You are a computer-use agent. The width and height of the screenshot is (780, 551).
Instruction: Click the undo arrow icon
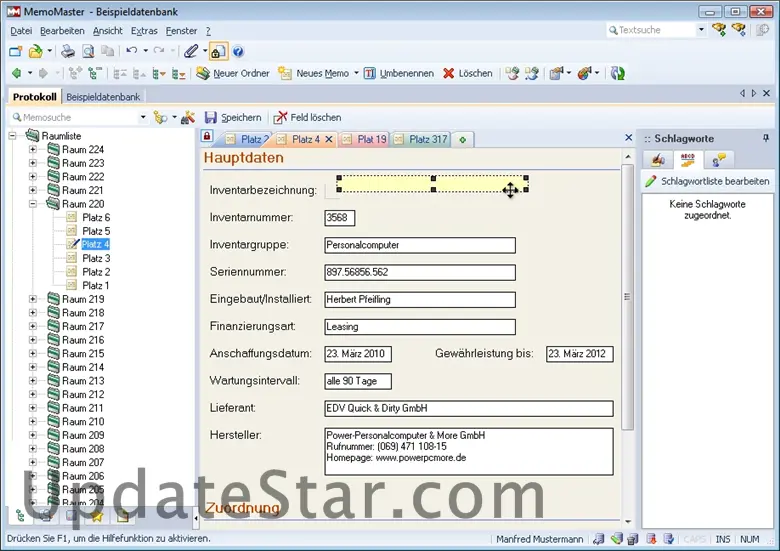132,51
